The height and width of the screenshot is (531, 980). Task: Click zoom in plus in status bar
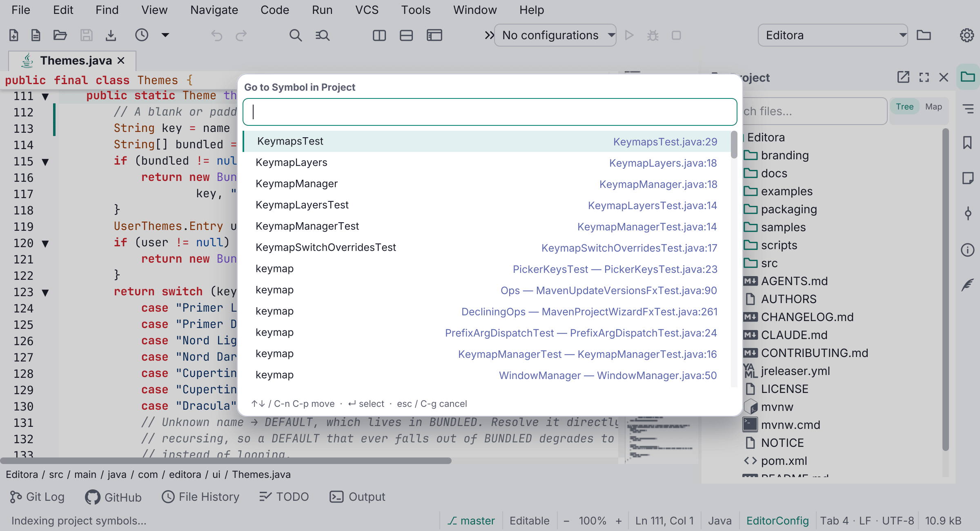tap(619, 521)
